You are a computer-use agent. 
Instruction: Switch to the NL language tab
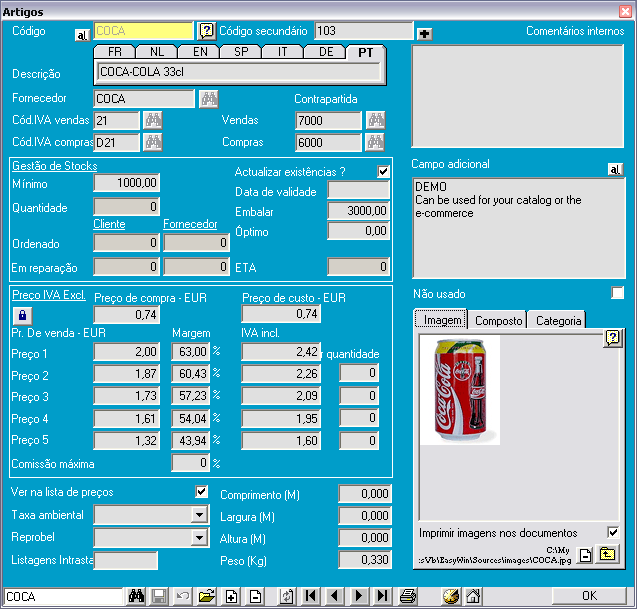[x=157, y=52]
